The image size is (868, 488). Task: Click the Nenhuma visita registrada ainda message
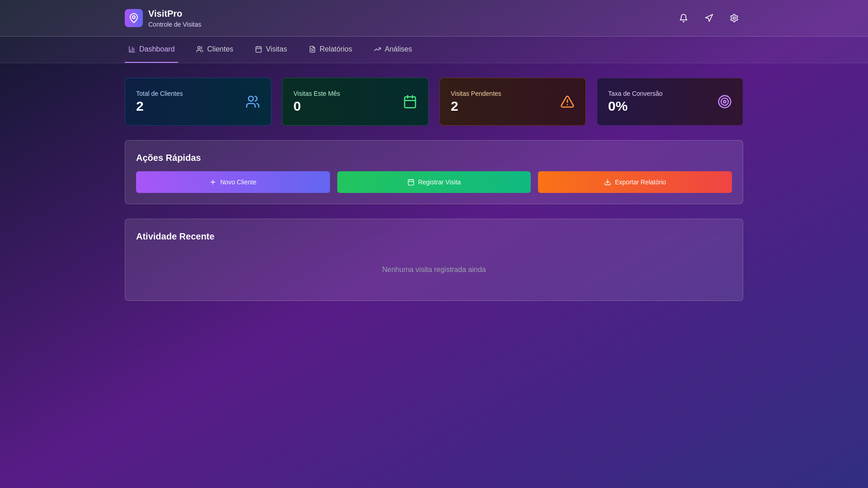pos(434,270)
